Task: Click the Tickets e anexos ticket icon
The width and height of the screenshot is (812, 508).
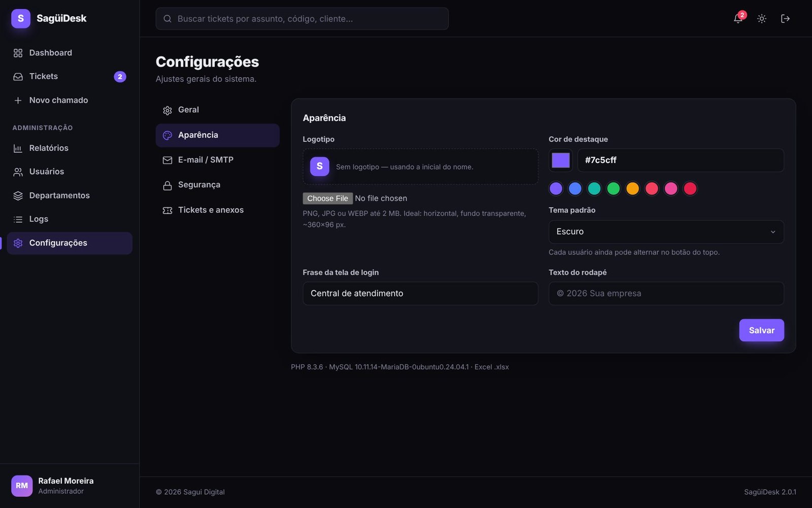Action: [167, 210]
